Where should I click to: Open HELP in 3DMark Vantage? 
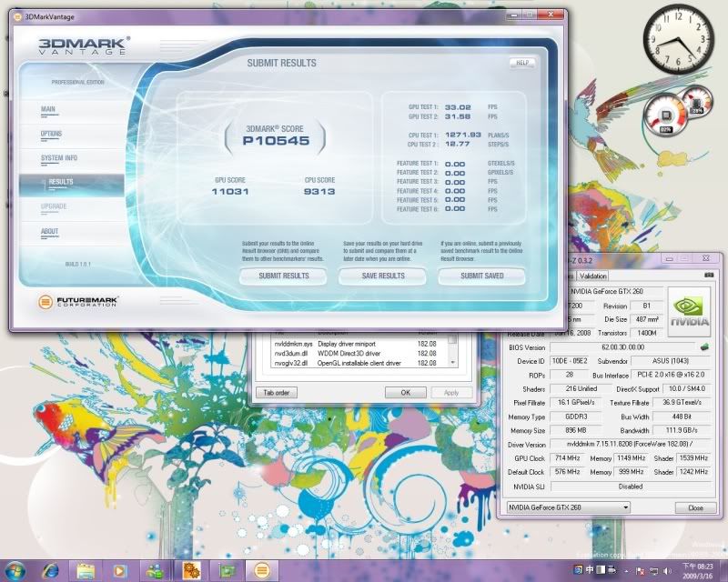point(522,63)
